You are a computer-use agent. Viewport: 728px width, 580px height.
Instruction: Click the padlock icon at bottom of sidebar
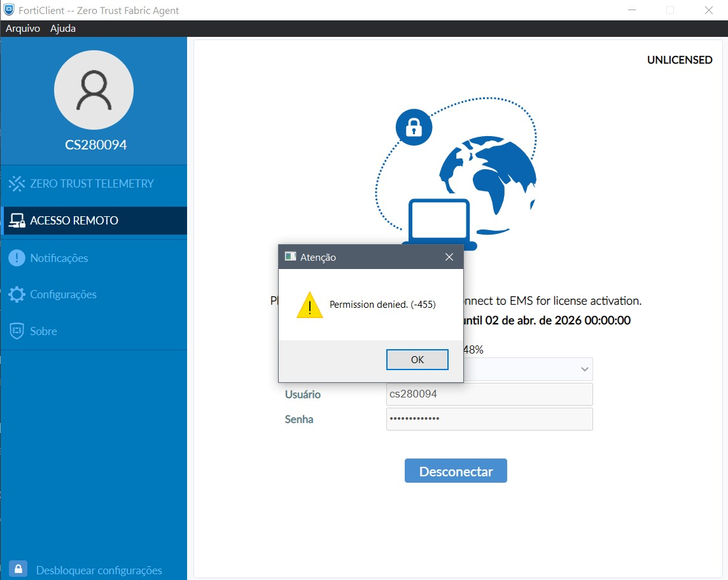pos(18,569)
